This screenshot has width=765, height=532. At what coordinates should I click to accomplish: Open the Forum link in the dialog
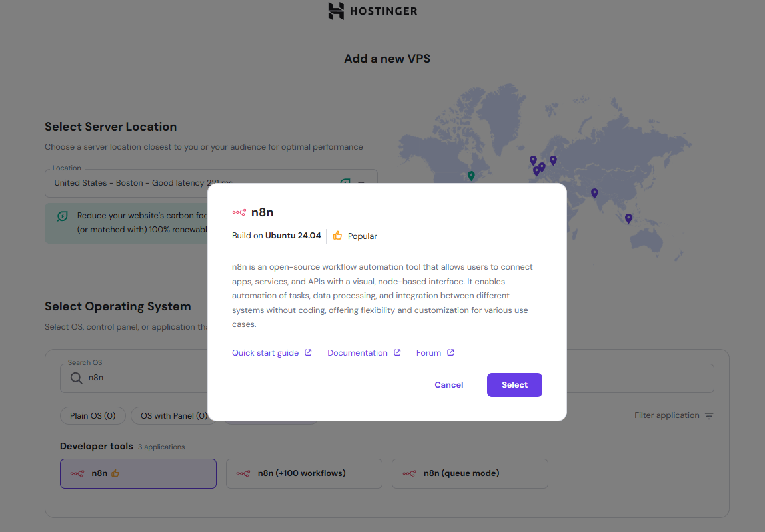click(x=435, y=352)
